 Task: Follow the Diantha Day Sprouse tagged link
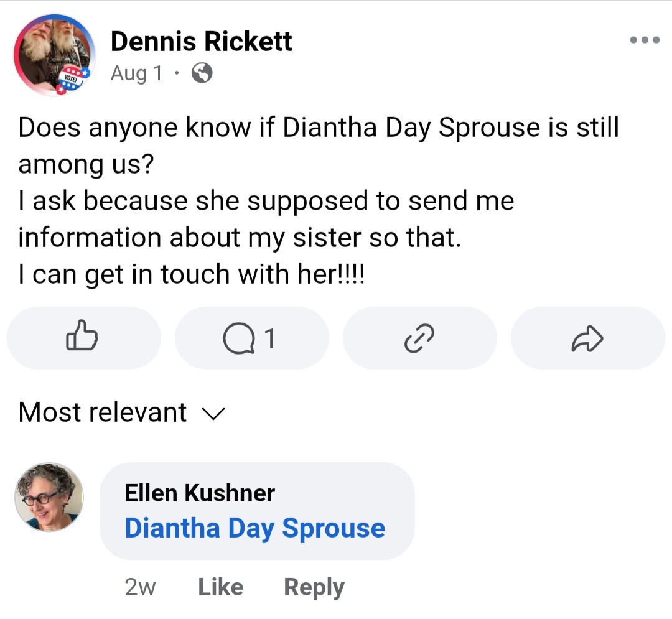[254, 528]
